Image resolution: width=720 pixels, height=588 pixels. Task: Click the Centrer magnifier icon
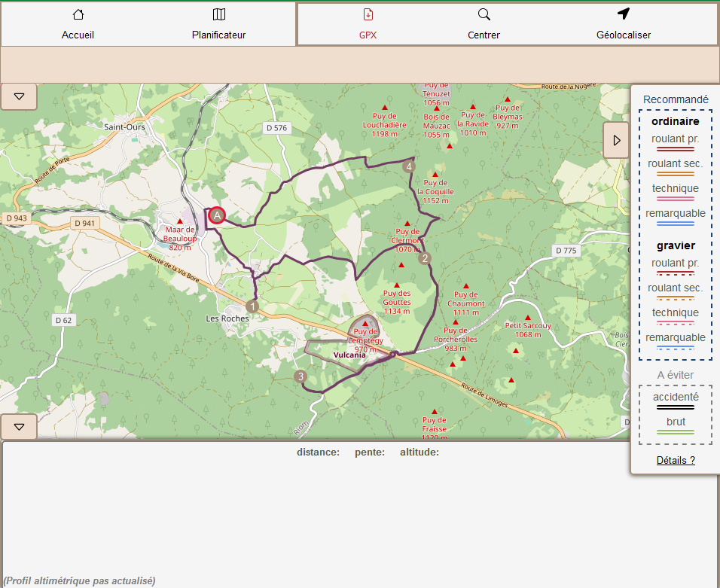coord(484,14)
